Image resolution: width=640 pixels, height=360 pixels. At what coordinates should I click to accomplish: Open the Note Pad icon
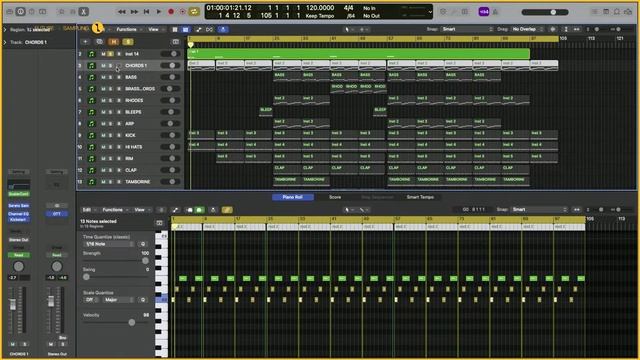[x=606, y=12]
